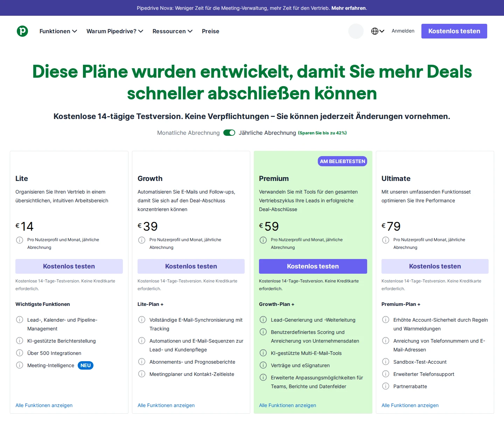The height and width of the screenshot is (427, 504).
Task: Click info icon for Partnerrabatte
Action: pyautogui.click(x=386, y=386)
